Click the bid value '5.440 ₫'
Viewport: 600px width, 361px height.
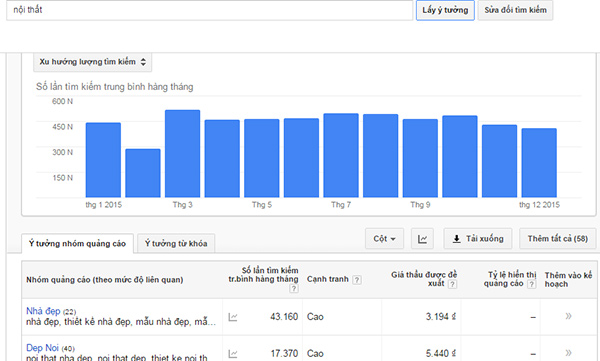click(441, 353)
